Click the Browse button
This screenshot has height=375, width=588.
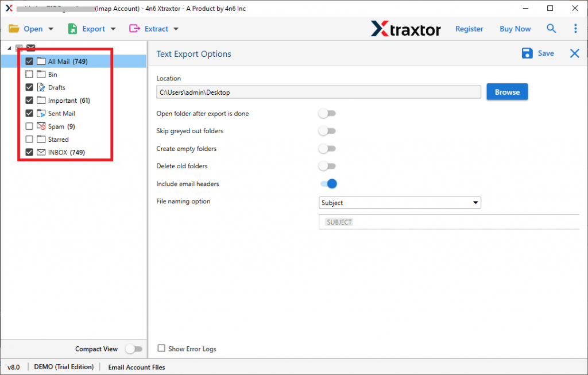pyautogui.click(x=507, y=91)
